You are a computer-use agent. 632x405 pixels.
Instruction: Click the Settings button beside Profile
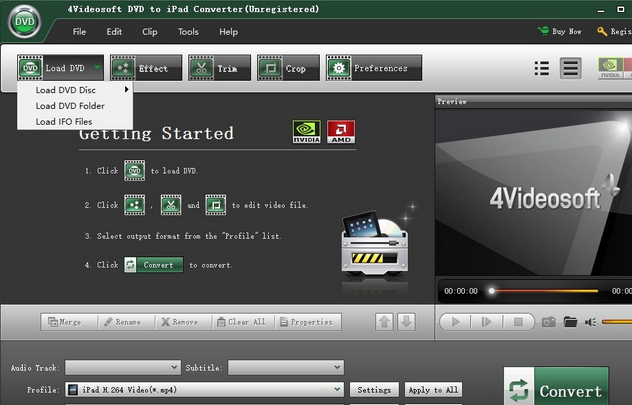[374, 390]
